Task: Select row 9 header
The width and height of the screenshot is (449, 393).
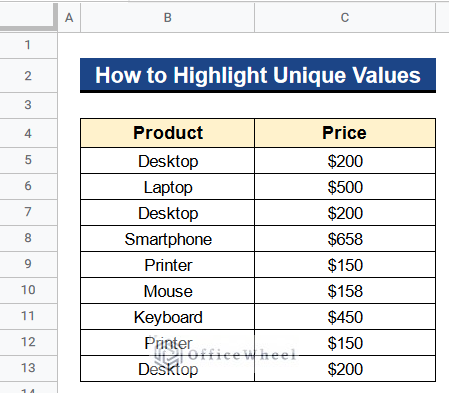Action: click(28, 264)
